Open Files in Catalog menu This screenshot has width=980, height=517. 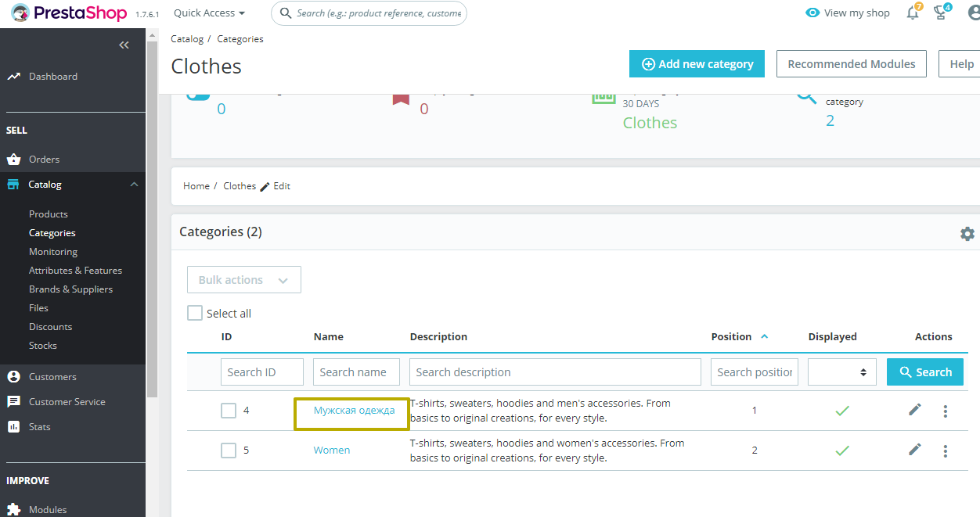point(38,308)
